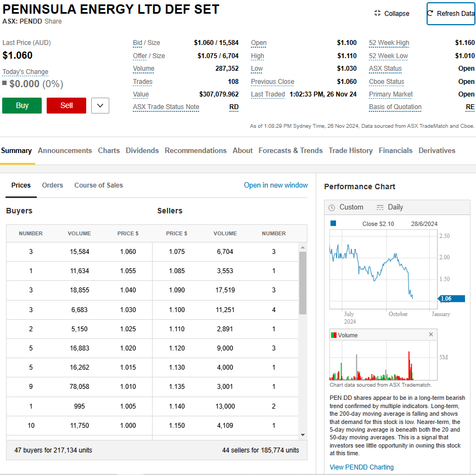Click the Trades label in quote header
This screenshot has width=476, height=475.
coord(143,82)
